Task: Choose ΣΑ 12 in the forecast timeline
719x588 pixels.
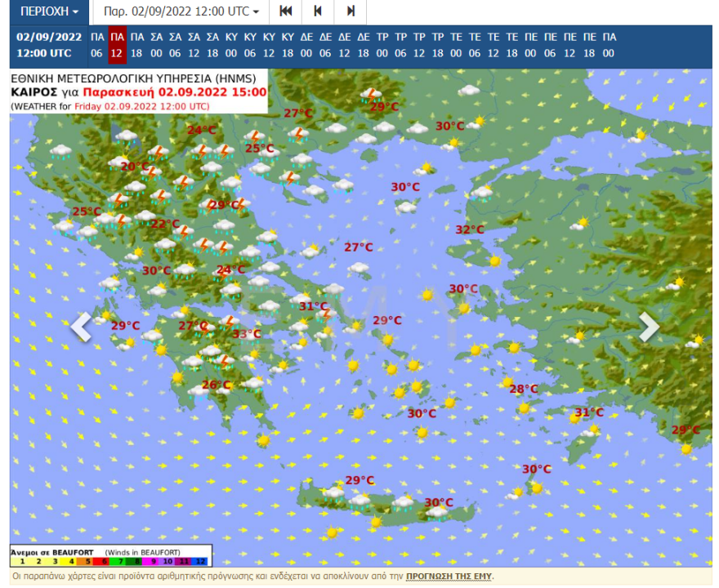Action: (x=194, y=45)
